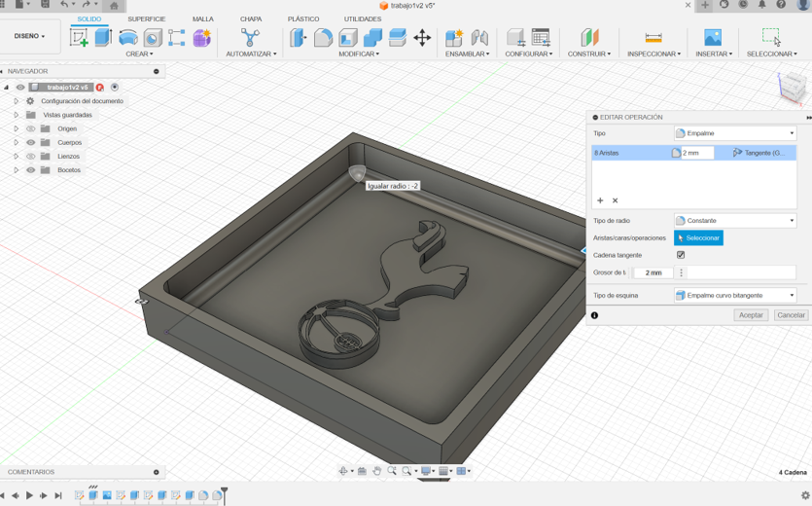Screen dimensions: 812x506
Task: Open the Tipo de radio dropdown
Action: (x=735, y=220)
